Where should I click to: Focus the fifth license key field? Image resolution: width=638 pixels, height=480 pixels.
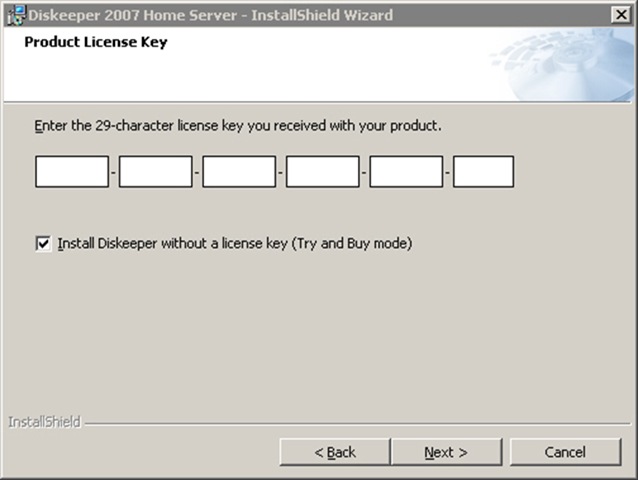pos(406,172)
